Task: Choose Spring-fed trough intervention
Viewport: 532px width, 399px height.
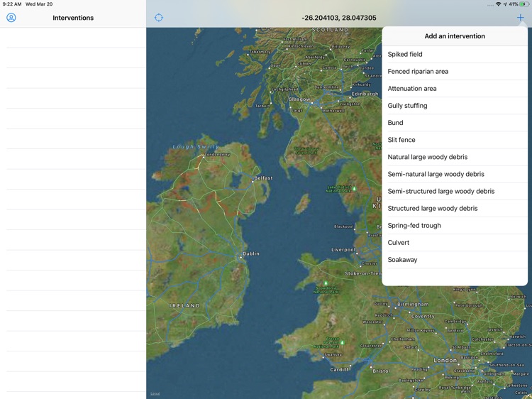Action: point(414,226)
